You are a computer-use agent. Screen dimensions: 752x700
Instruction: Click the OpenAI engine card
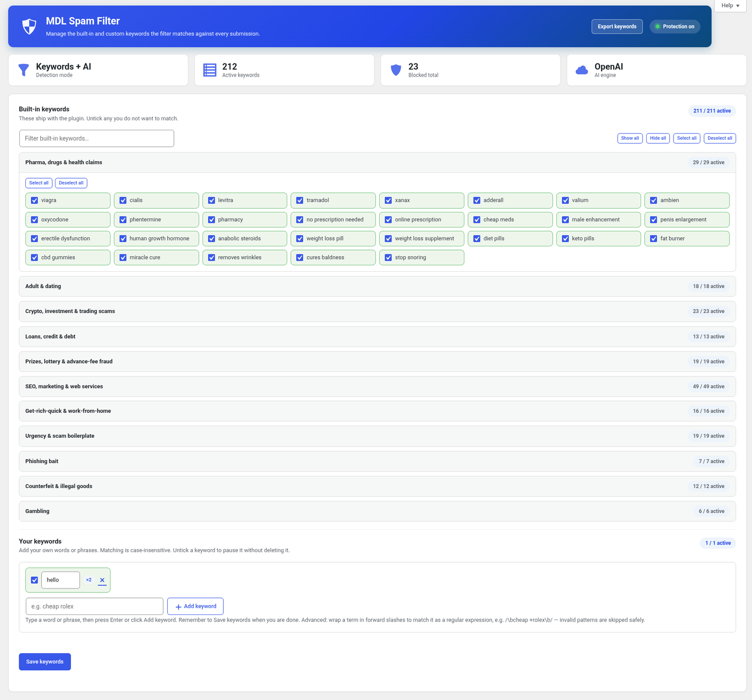point(657,70)
